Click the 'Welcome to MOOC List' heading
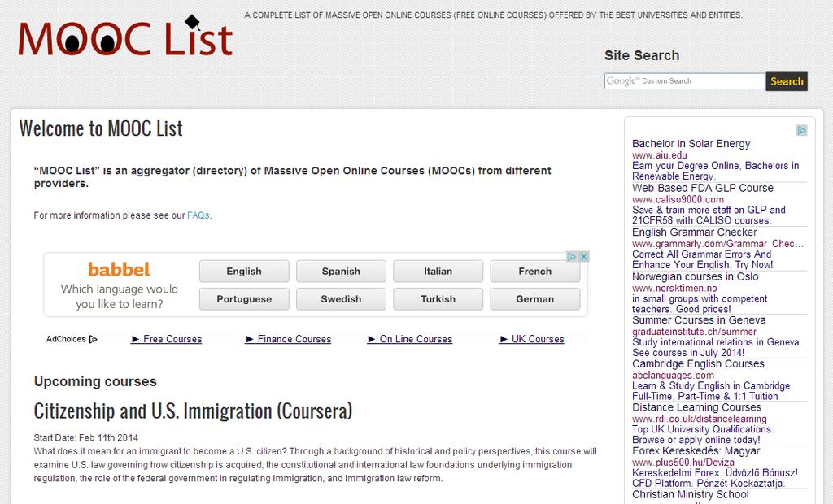 click(x=101, y=128)
